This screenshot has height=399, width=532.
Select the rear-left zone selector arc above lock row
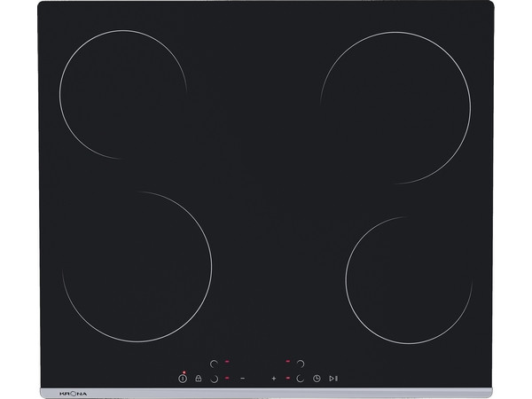coord(214,364)
